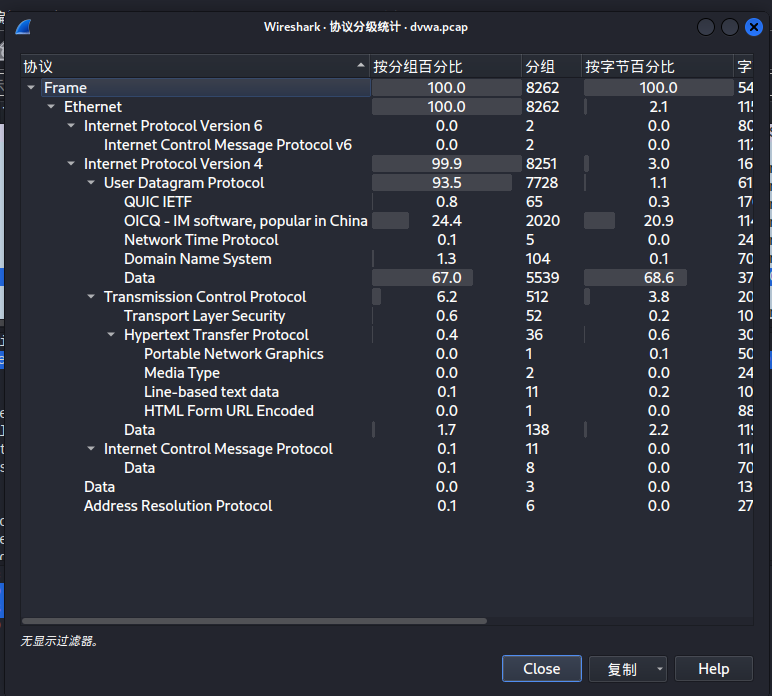Select the QUIC IETF row

(387, 202)
